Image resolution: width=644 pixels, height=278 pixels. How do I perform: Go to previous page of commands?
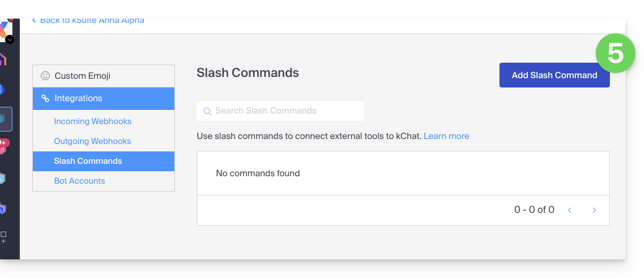[570, 210]
